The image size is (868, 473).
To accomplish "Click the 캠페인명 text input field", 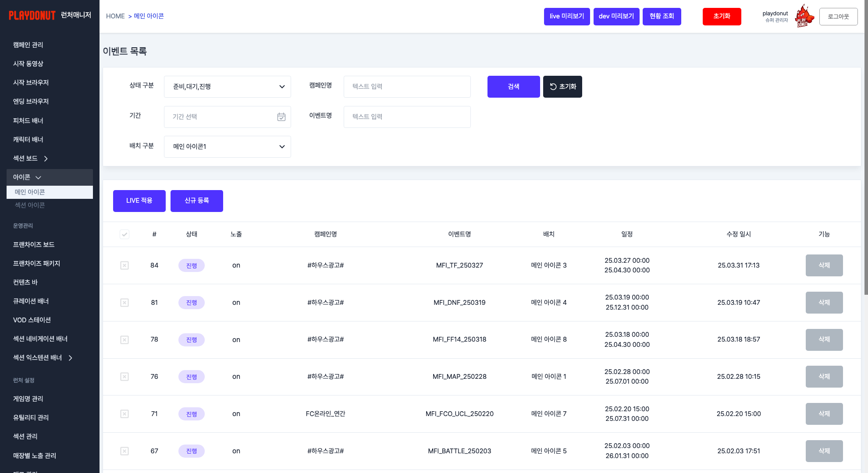I will [407, 86].
